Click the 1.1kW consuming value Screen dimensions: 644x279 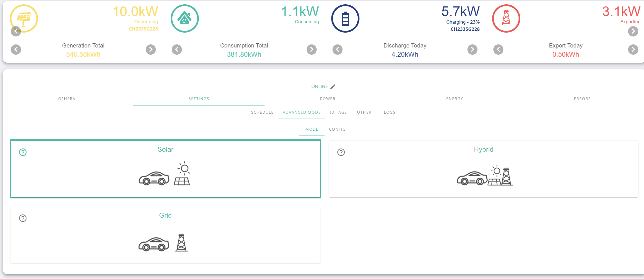point(300,12)
